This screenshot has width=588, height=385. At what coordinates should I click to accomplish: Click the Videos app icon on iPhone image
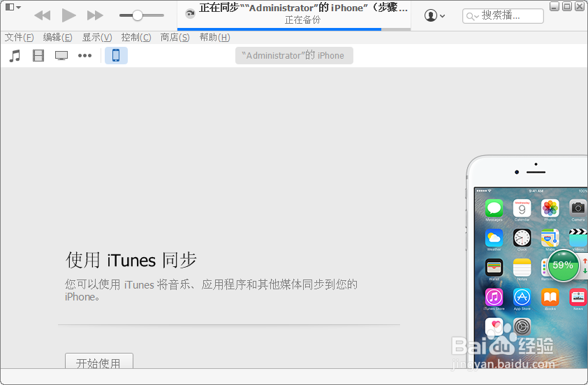pos(578,238)
